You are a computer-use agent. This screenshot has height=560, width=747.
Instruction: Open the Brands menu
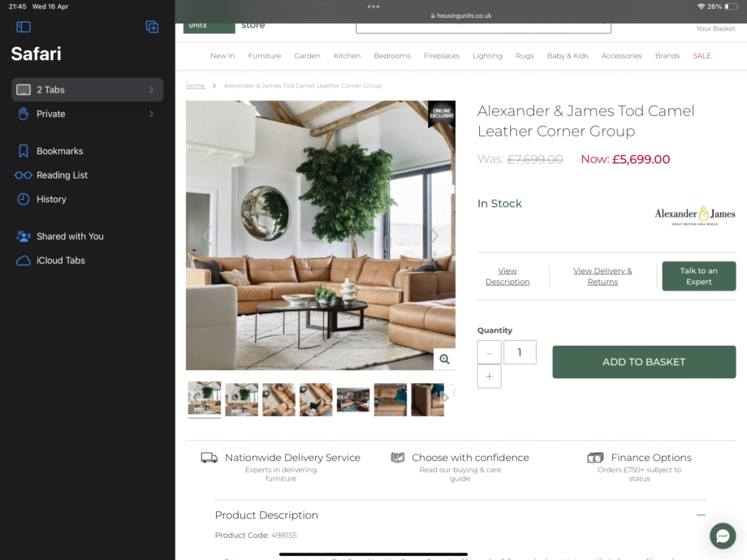(667, 56)
